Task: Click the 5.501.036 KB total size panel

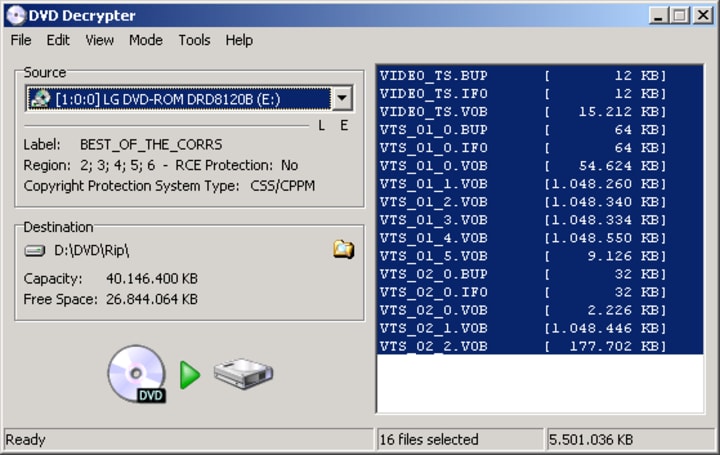Action: point(630,440)
